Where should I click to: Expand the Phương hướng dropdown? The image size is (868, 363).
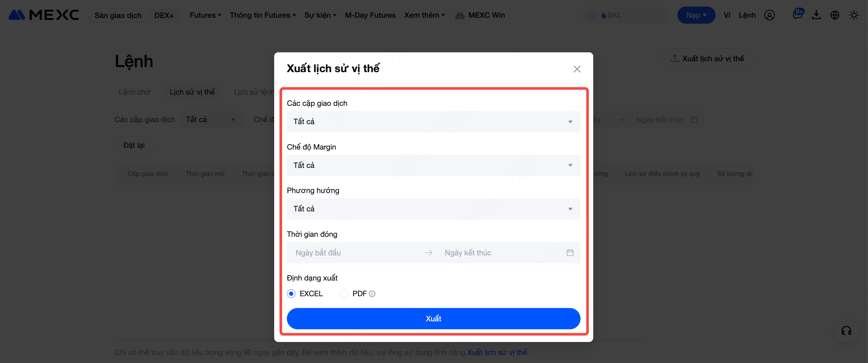(433, 209)
